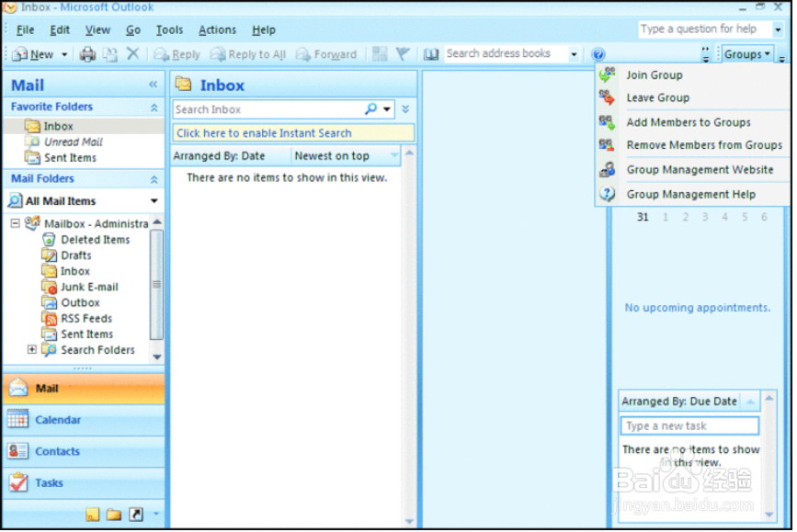797x532 pixels.
Task: Switch to the Tasks navigation button
Action: tap(84, 482)
